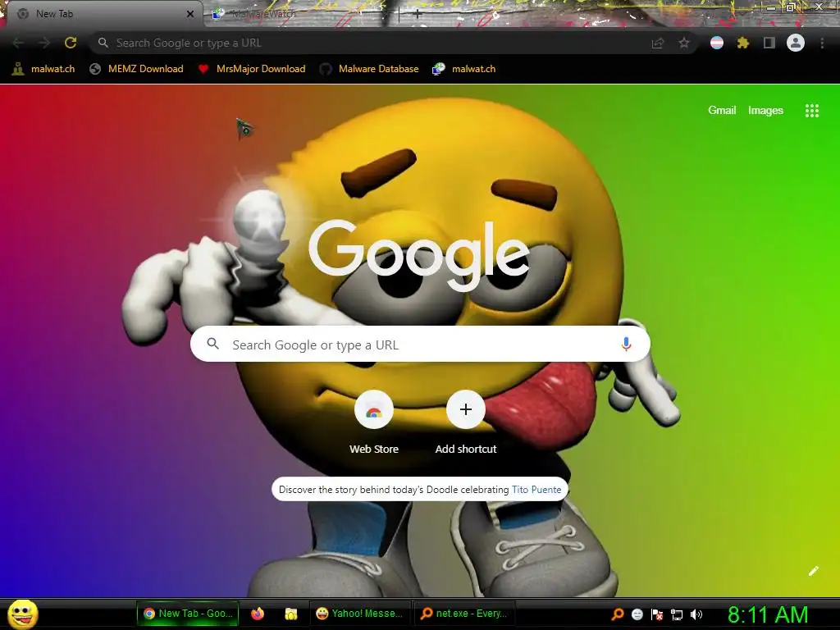The width and height of the screenshot is (840, 630).
Task: Open the Malware Database bookmark
Action: coord(369,69)
